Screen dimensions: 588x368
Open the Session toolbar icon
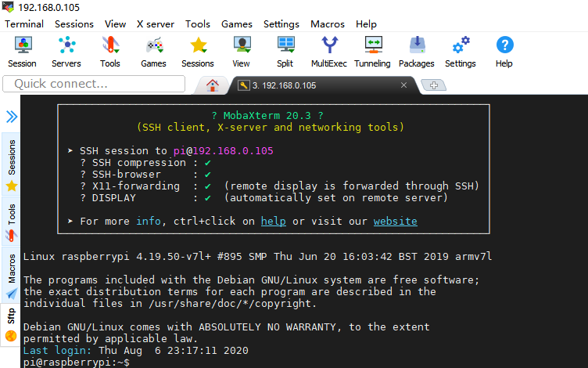pyautogui.click(x=23, y=52)
